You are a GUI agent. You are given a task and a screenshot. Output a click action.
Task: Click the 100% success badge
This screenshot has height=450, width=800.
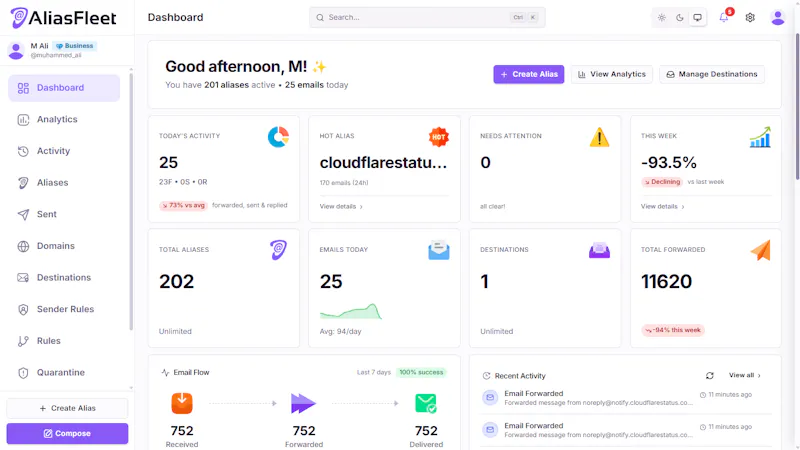pos(421,372)
